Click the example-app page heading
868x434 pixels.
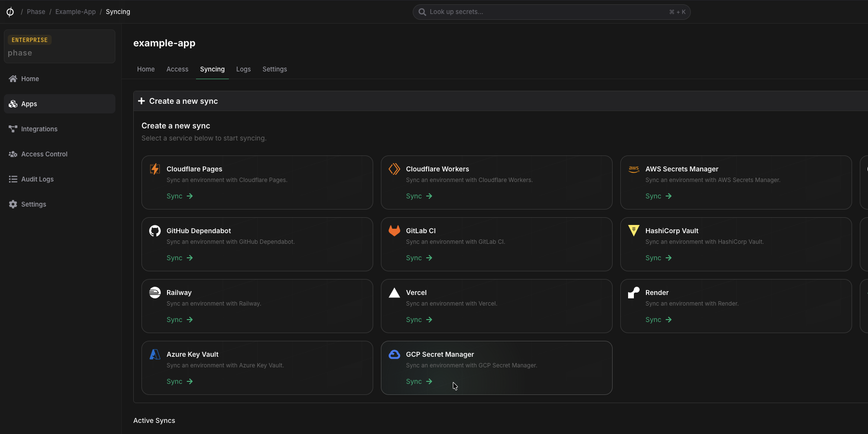point(164,43)
